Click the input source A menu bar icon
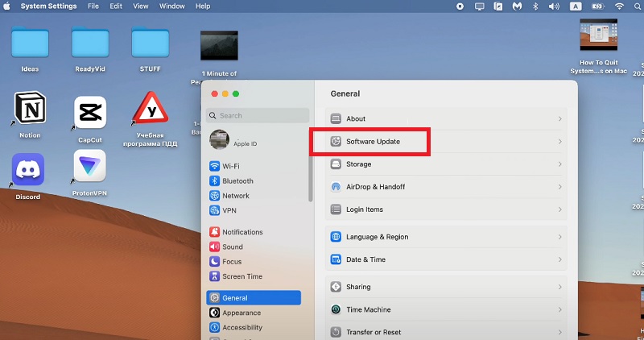 576,6
